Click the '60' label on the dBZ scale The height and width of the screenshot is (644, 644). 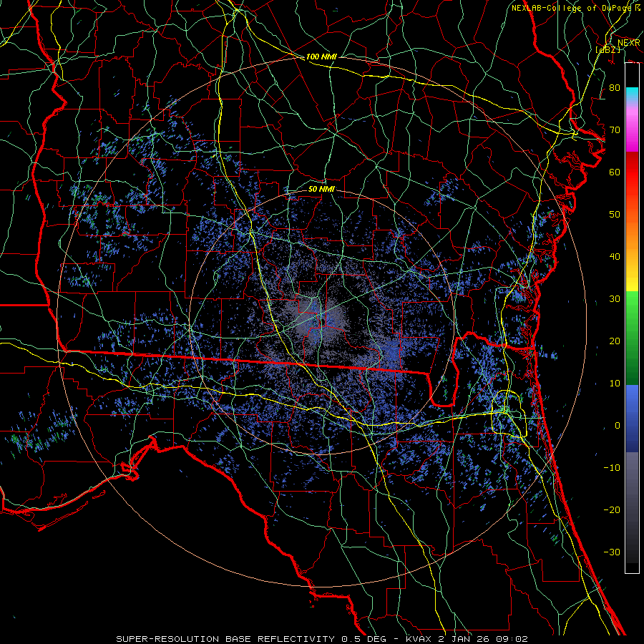click(615, 172)
